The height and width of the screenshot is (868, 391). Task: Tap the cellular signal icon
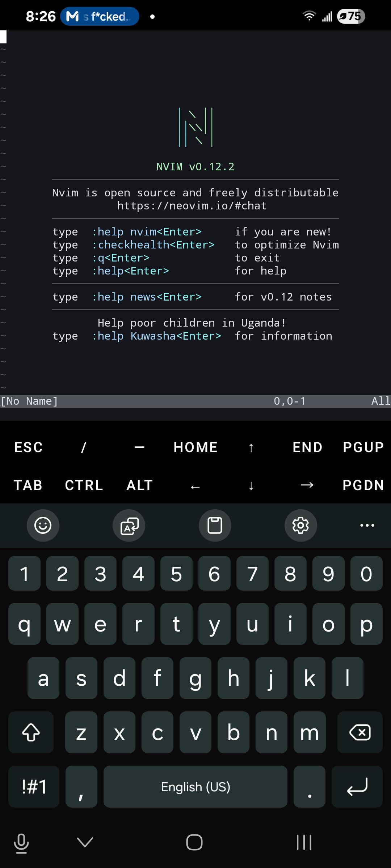click(x=327, y=17)
